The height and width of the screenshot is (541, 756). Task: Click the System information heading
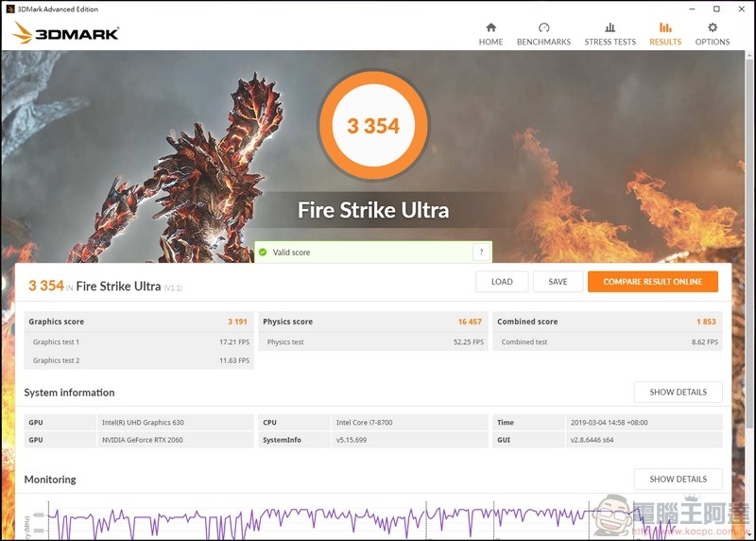tap(69, 393)
